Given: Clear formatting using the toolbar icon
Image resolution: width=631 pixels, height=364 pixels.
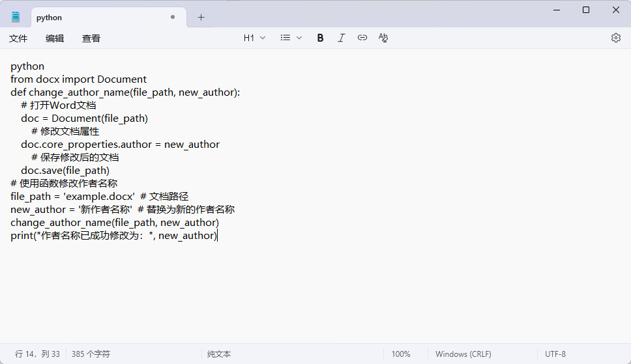Looking at the screenshot, I should tap(383, 38).
